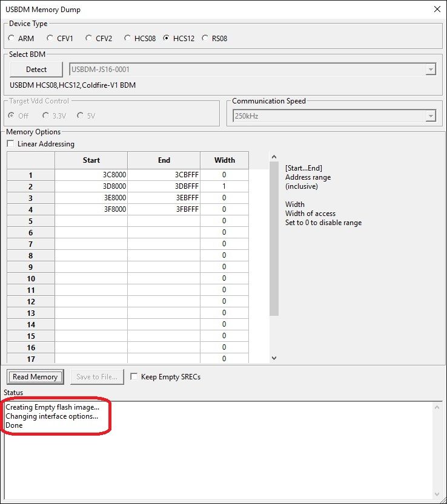This screenshot has height=504, width=447.
Task: Select the HCS08 device type
Action: [140, 38]
